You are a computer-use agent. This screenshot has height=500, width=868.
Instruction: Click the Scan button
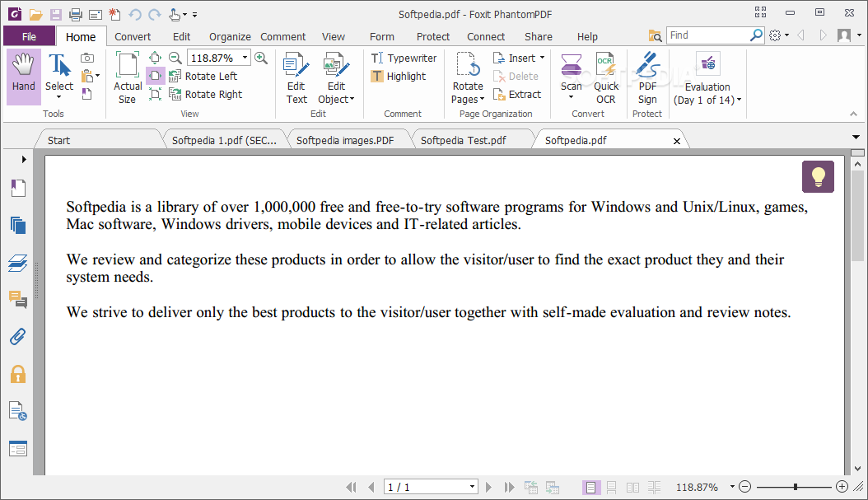(572, 77)
